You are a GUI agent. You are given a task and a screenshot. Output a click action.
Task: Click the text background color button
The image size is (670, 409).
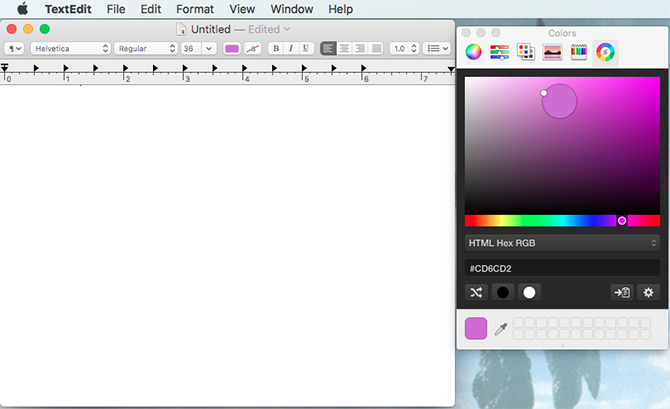click(253, 48)
